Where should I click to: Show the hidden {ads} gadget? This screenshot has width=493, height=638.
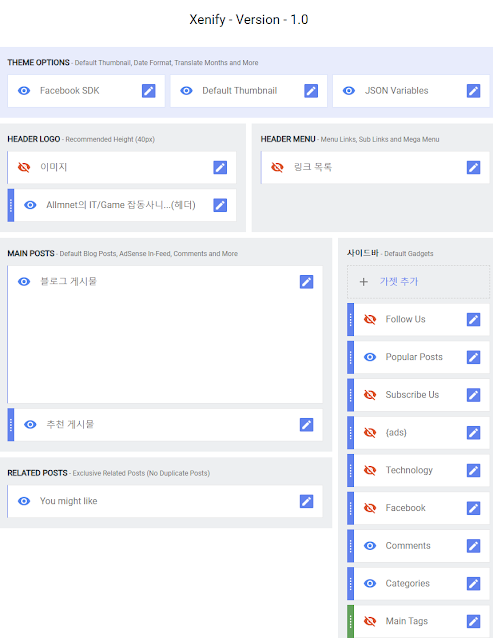370,433
